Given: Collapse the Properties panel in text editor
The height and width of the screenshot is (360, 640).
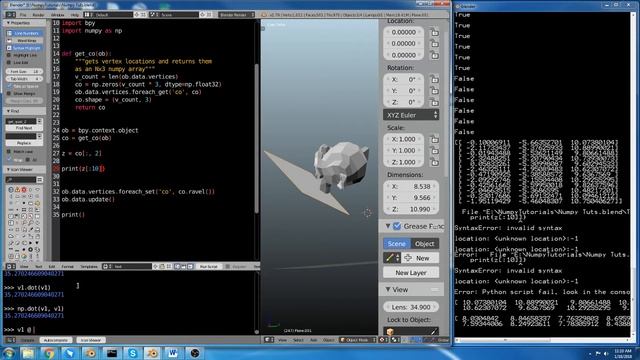Looking at the screenshot, I should pos(9,23).
